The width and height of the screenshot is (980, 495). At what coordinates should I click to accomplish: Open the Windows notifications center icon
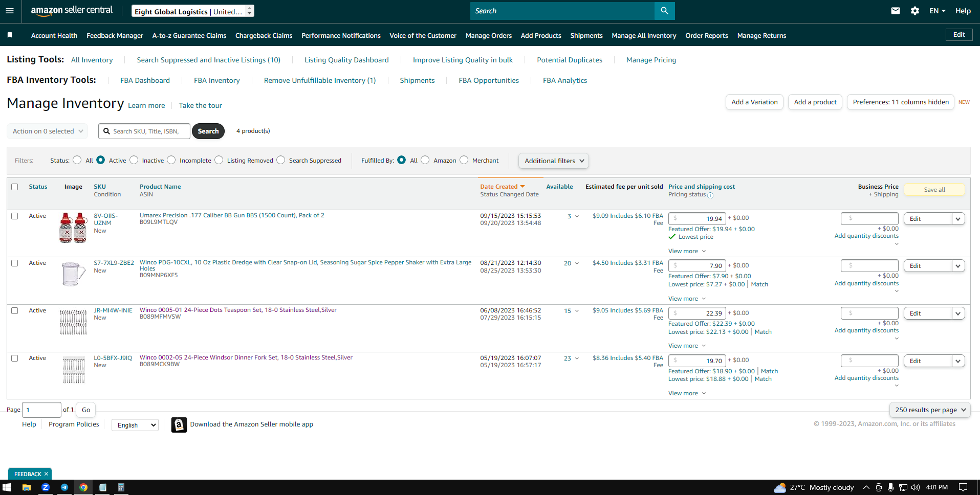(963, 487)
